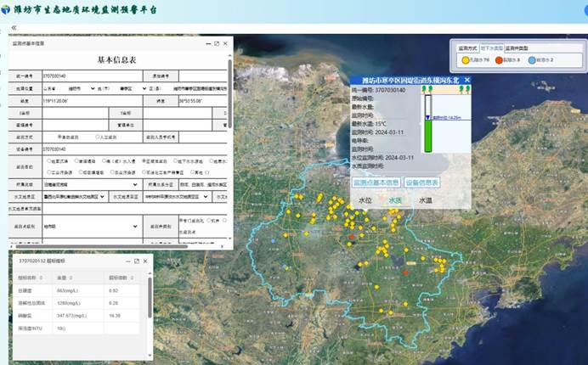588x365 pixels.
Task: Maximize the 监测点基本信息 panel
Action: point(217,43)
